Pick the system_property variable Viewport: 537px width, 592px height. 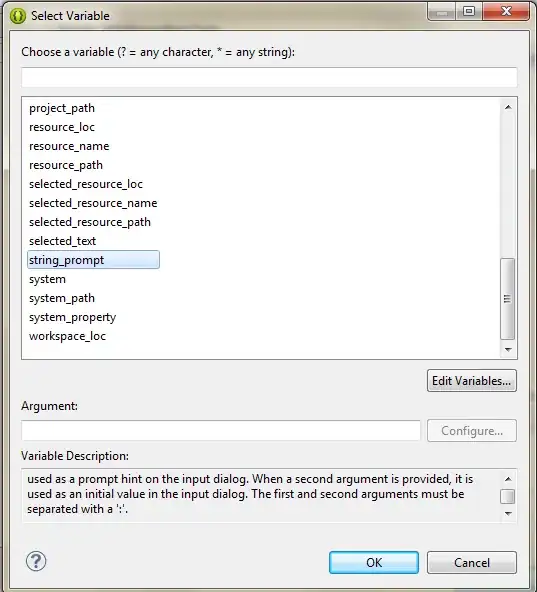[x=73, y=317]
